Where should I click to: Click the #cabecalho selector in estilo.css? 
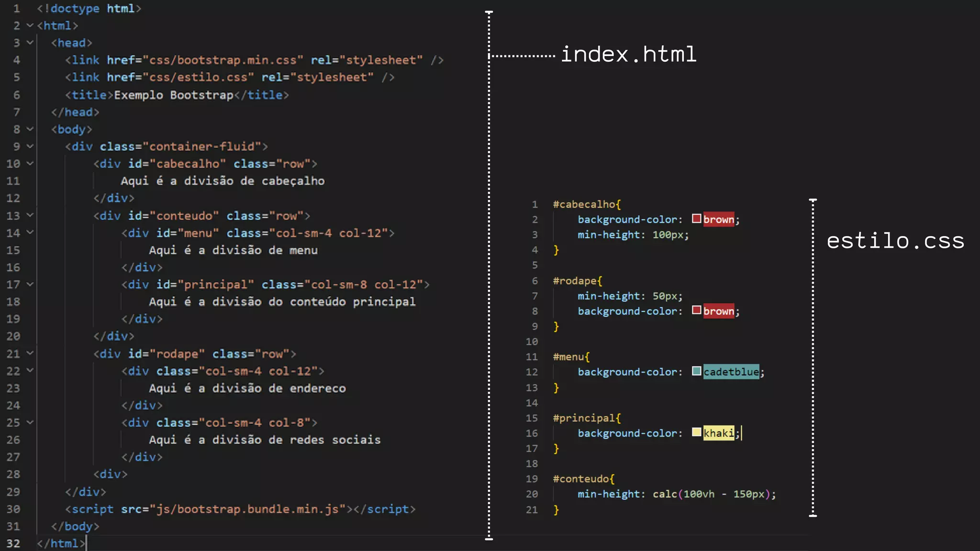[584, 204]
